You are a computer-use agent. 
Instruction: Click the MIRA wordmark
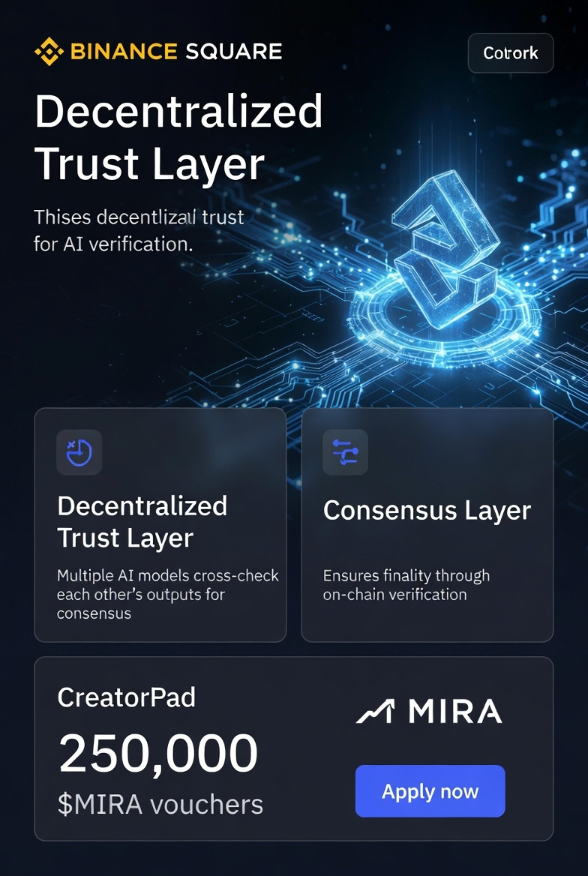tap(454, 712)
